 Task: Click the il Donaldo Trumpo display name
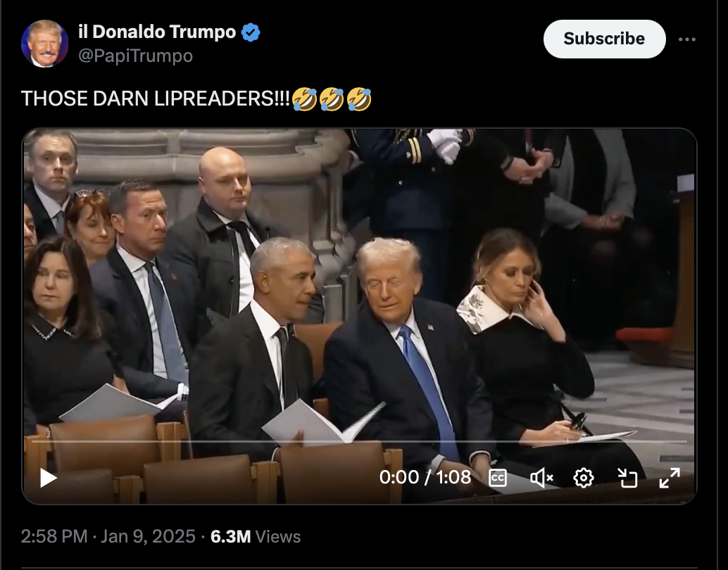(x=158, y=32)
